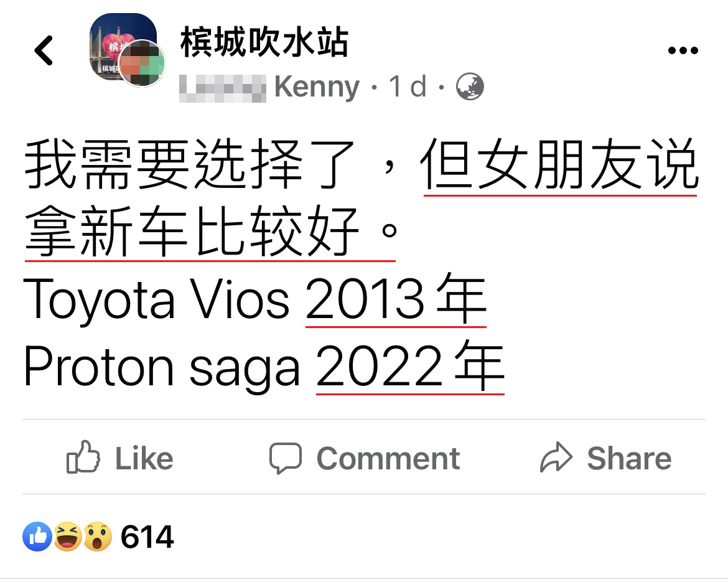This screenshot has width=728, height=582.
Task: Click the Proton saga 2022 text line
Action: tap(264, 367)
